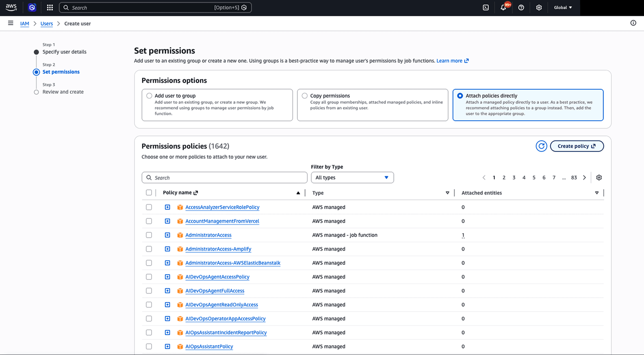Click the AccessAnalyzerServiceRolePolicy orange policy icon
Viewport: 644px width, 355px height.
180,207
